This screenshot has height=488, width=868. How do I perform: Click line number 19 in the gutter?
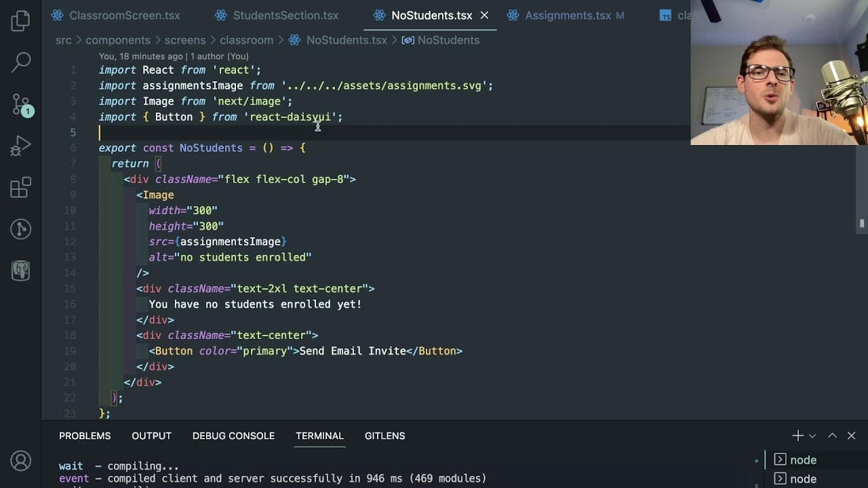pos(71,351)
